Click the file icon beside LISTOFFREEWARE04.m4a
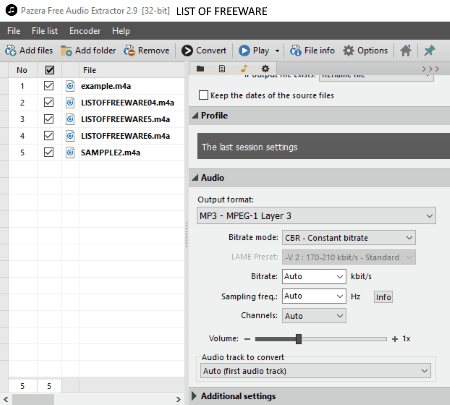450x405 pixels. tap(70, 103)
